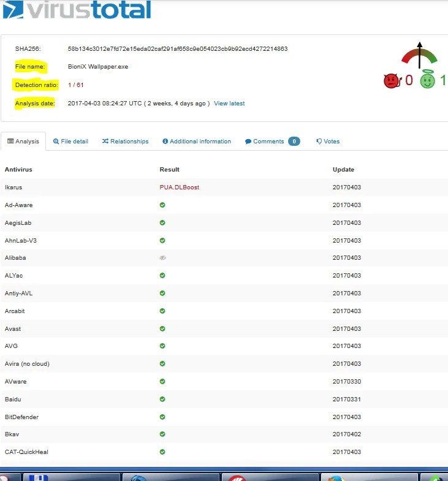Screen dimensions: 448x481
Task: Click the Antivirus column header
Action: click(18, 170)
